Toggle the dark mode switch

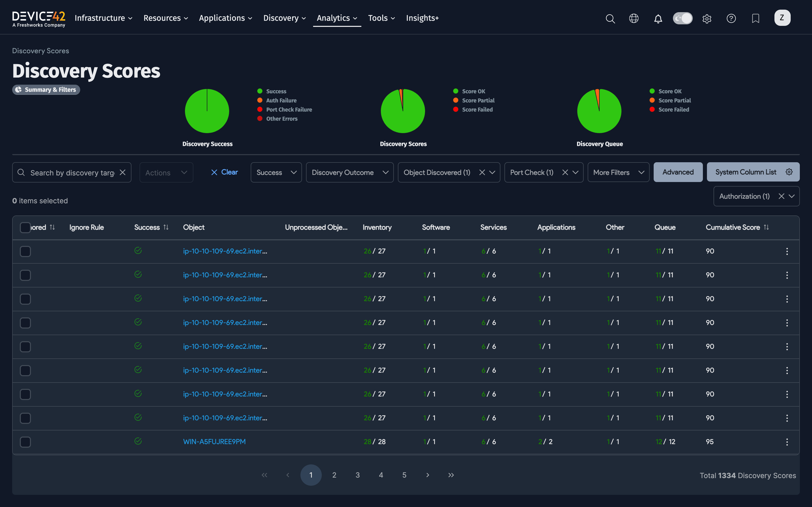pos(683,19)
